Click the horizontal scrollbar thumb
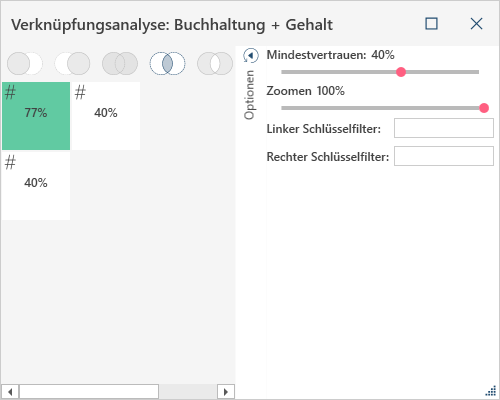 pos(89,391)
